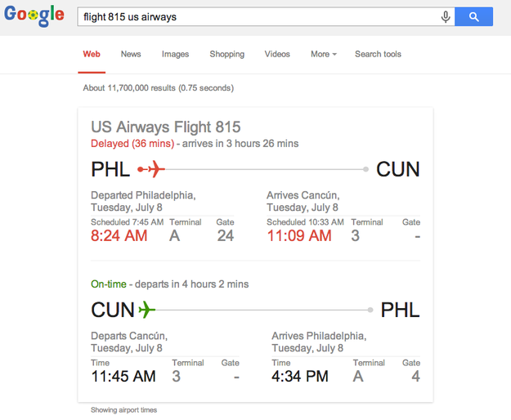Switch to the Images tab
This screenshot has width=511, height=420.
click(175, 54)
